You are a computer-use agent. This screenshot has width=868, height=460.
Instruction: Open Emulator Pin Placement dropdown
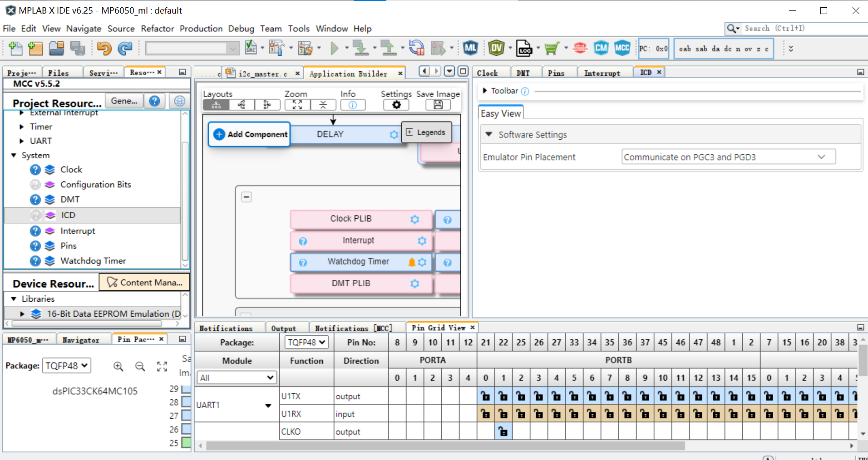728,157
